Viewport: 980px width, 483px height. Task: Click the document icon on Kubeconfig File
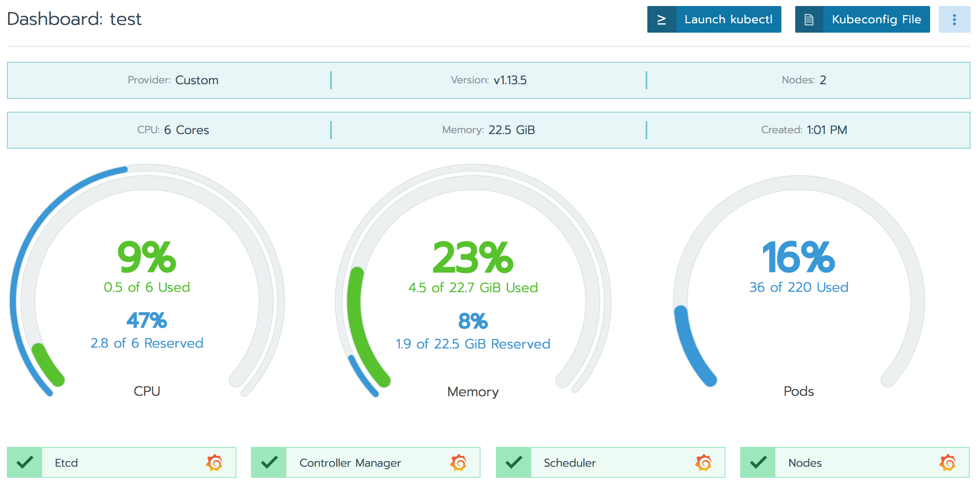pos(809,20)
